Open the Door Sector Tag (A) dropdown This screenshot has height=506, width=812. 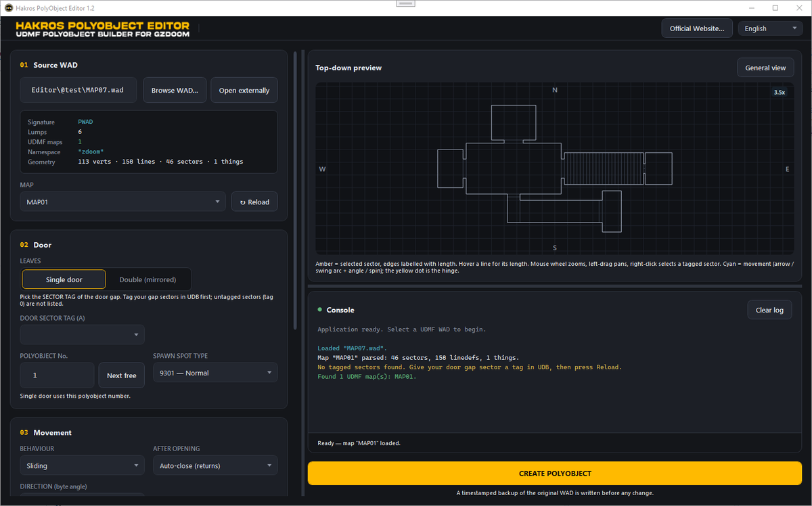[x=83, y=334]
